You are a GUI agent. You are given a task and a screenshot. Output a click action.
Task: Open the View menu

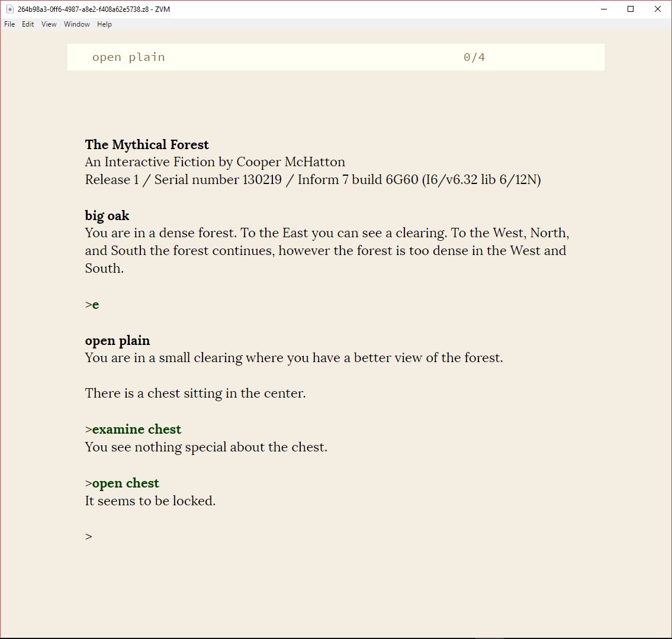[49, 24]
